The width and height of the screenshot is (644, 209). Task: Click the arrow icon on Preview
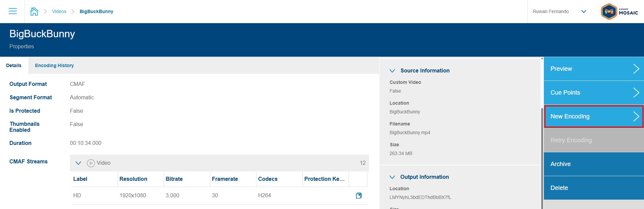coord(636,69)
